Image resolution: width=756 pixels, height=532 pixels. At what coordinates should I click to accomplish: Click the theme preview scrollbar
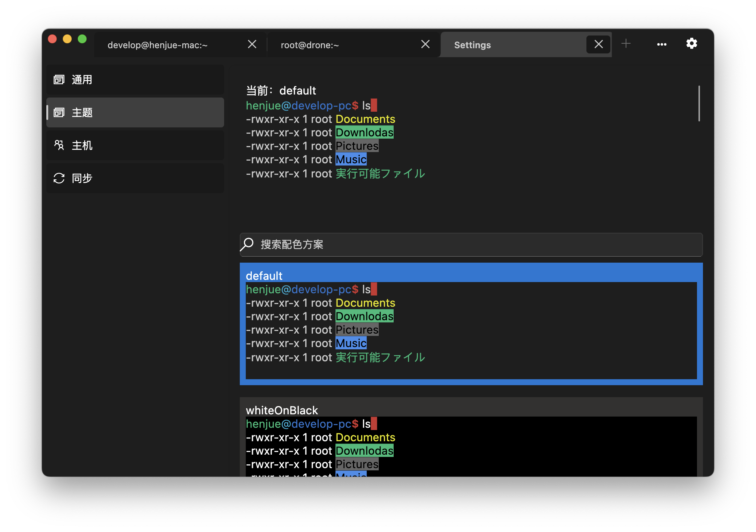point(699,103)
